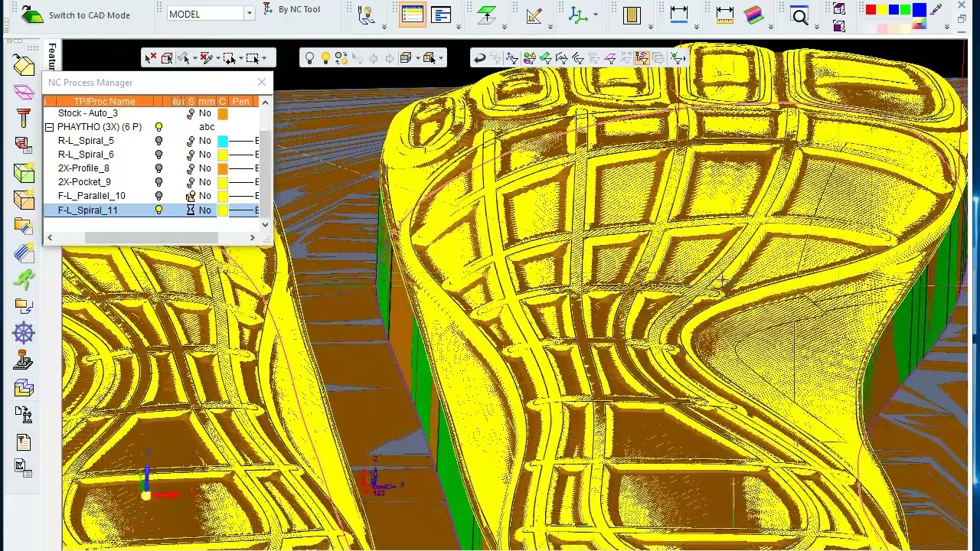The width and height of the screenshot is (980, 551).
Task: Toggle 2X-Profile_8 light bulb visibility
Action: point(158,168)
